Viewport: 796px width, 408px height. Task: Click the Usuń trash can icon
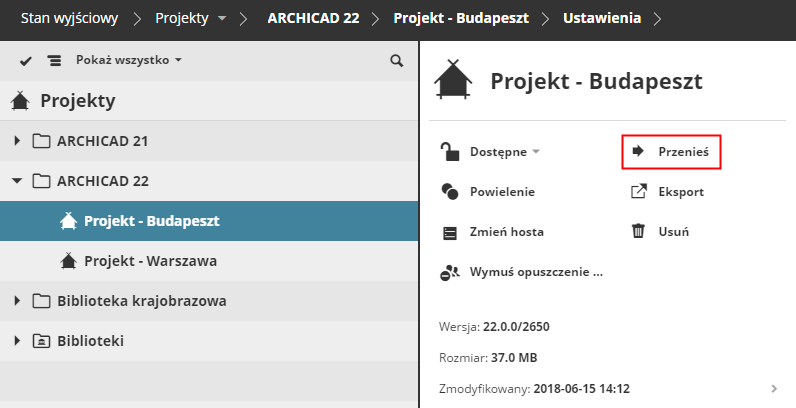(x=638, y=231)
